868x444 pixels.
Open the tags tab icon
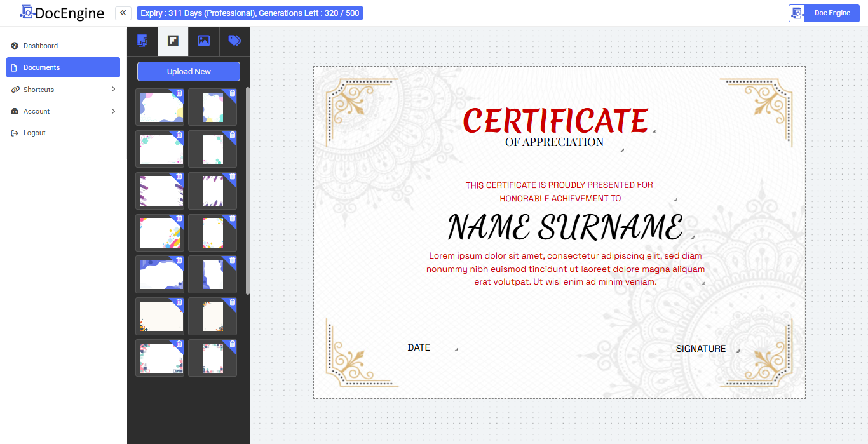coord(234,41)
